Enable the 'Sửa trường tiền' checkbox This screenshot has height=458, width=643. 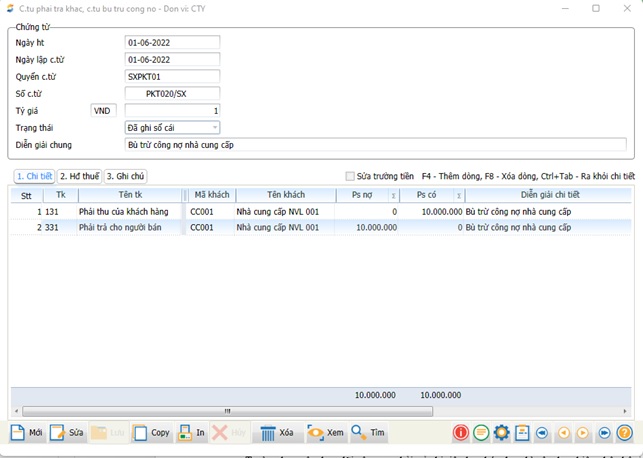pos(350,176)
